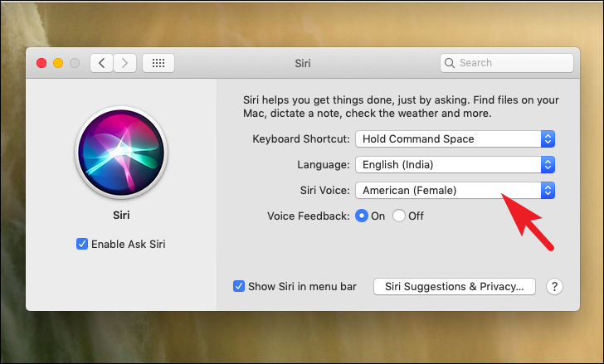Open the Language dropdown showing English (India)
This screenshot has width=604, height=364.
point(455,165)
